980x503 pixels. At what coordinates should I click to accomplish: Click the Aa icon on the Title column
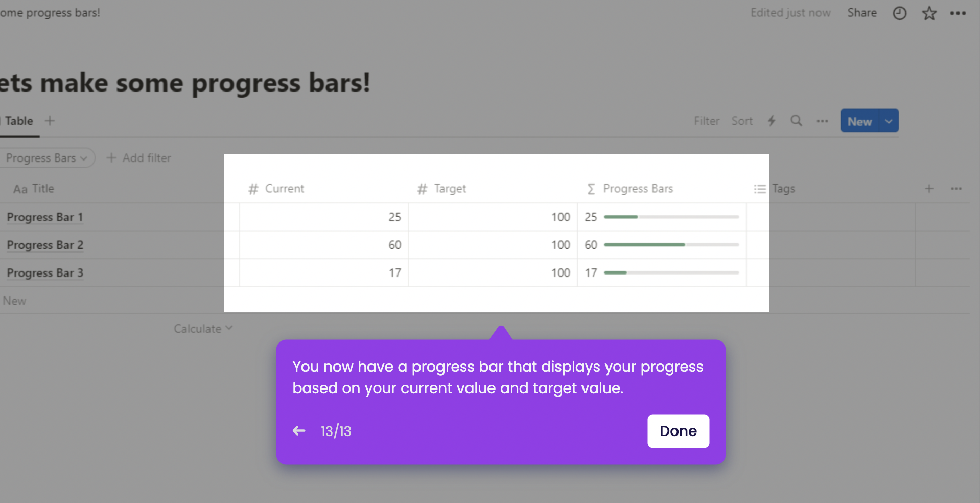pyautogui.click(x=20, y=188)
